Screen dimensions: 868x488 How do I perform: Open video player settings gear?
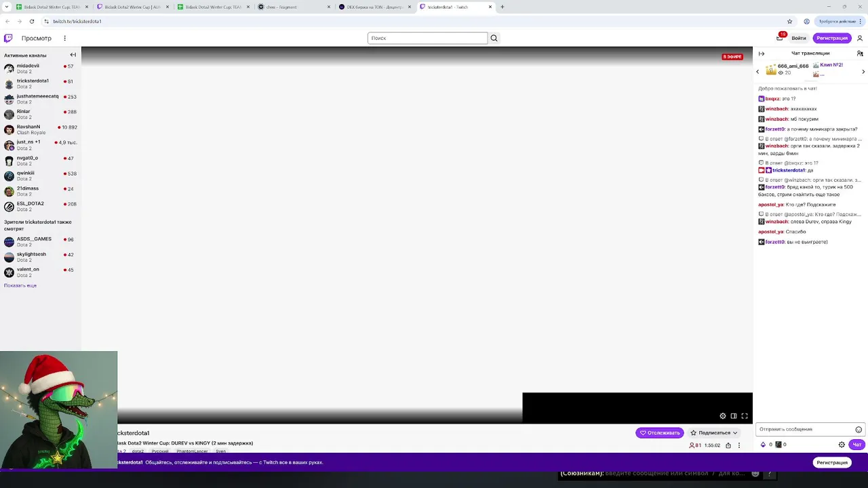tap(723, 416)
